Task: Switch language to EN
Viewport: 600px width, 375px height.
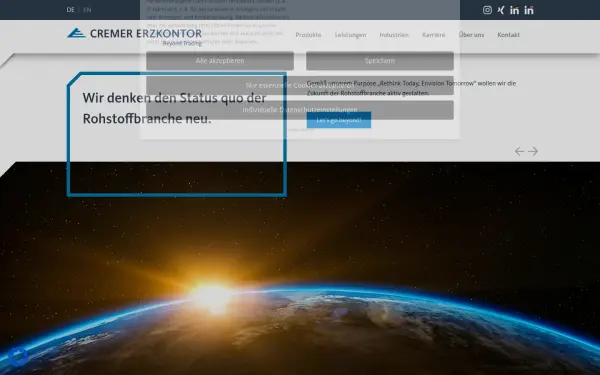Action: tap(87, 10)
